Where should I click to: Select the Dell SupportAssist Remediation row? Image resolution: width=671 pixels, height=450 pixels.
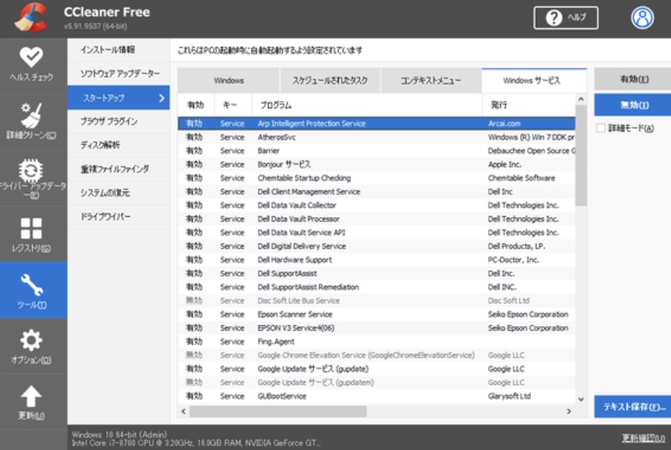click(x=377, y=287)
